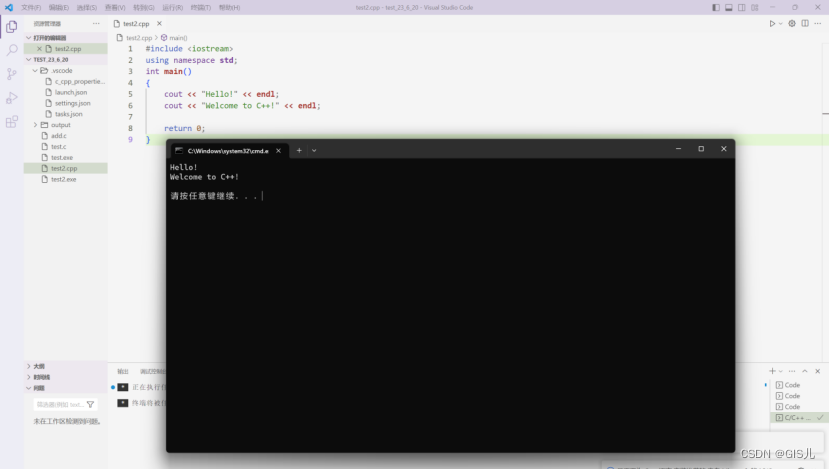This screenshot has width=830, height=469.
Task: Maximize the cmd terminal window
Action: [701, 149]
